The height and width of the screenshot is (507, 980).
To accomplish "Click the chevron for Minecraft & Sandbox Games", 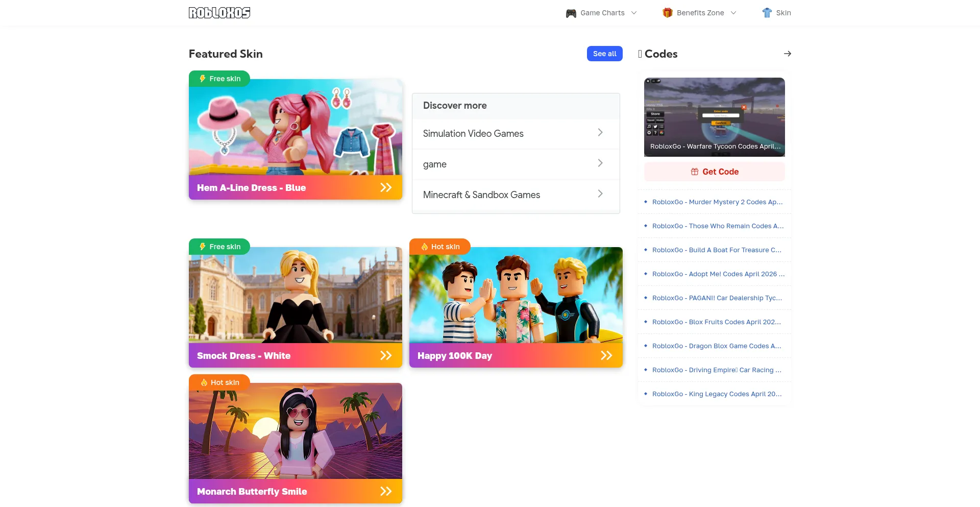I will [600, 194].
